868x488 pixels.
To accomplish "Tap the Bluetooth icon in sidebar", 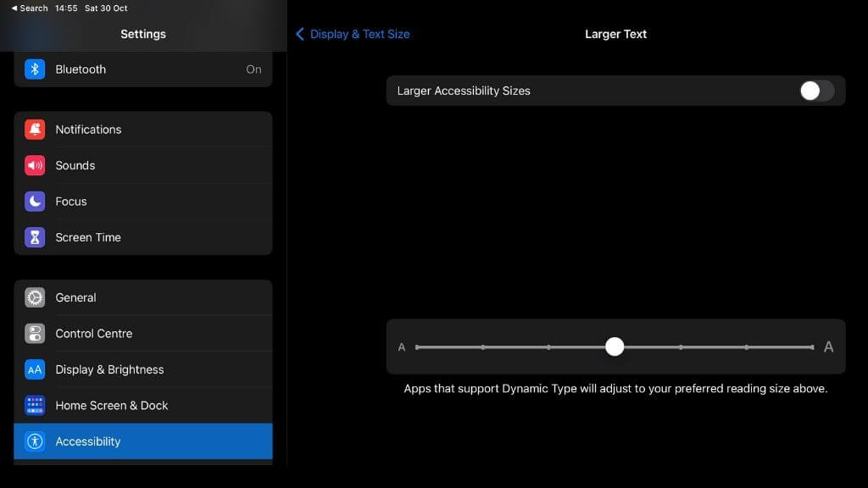I will [34, 69].
